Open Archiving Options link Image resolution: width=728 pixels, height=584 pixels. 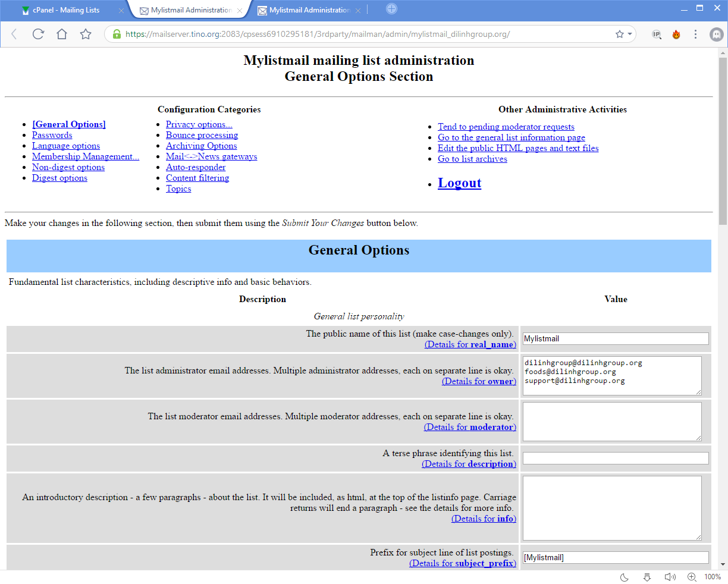(202, 146)
